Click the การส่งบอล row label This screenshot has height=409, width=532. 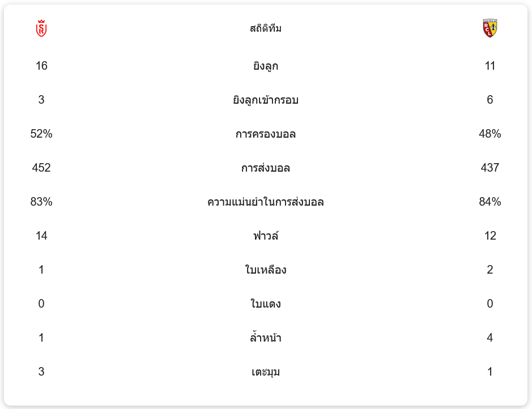click(x=266, y=168)
